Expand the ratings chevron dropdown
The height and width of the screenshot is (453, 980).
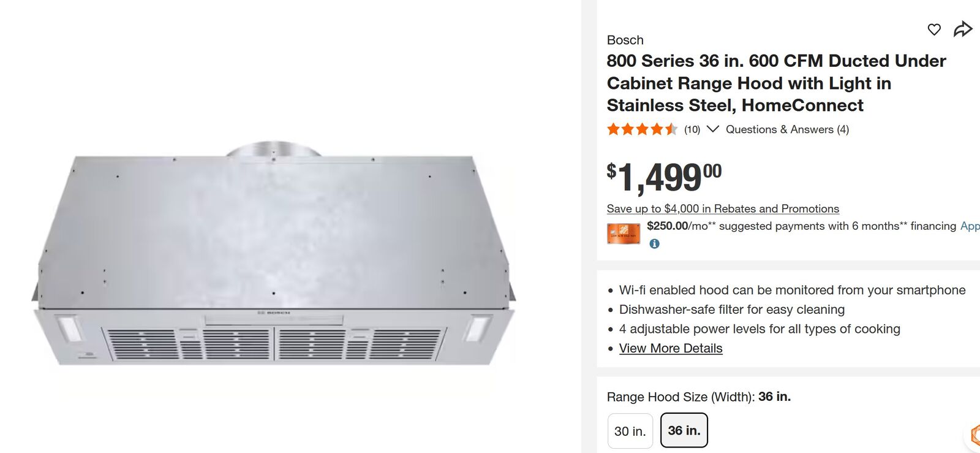712,129
